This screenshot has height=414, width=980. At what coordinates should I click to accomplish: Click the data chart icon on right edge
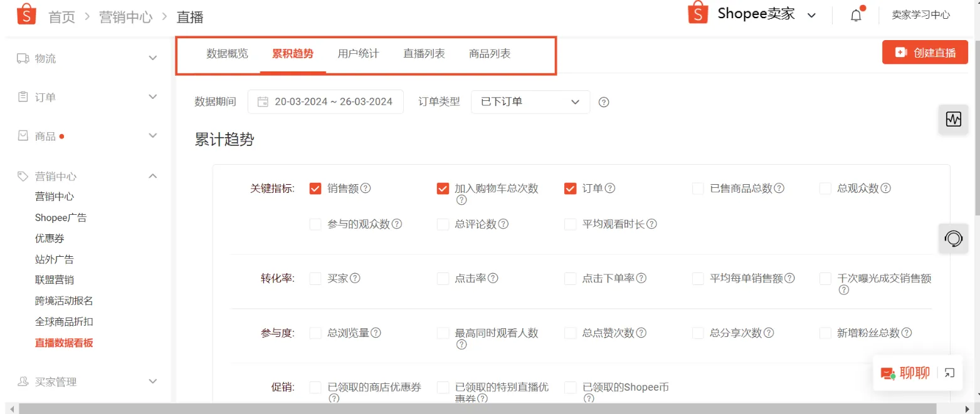(952, 119)
